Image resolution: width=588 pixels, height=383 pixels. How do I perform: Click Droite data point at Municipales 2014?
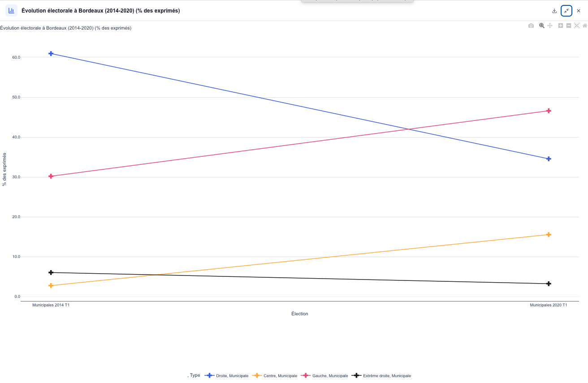click(x=51, y=54)
